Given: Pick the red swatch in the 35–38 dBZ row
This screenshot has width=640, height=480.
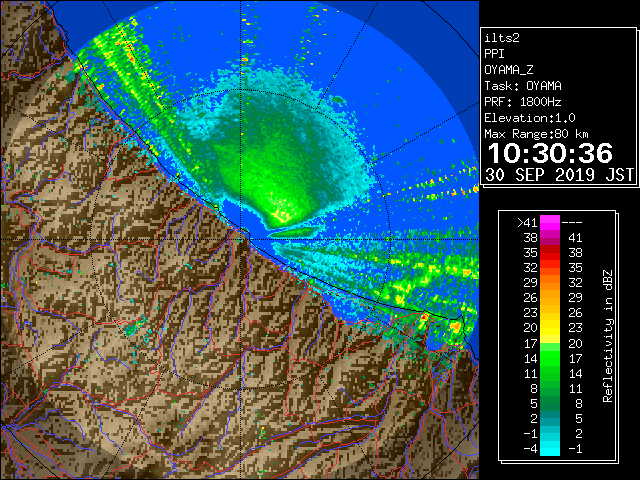Looking at the screenshot, I should tap(550, 253).
